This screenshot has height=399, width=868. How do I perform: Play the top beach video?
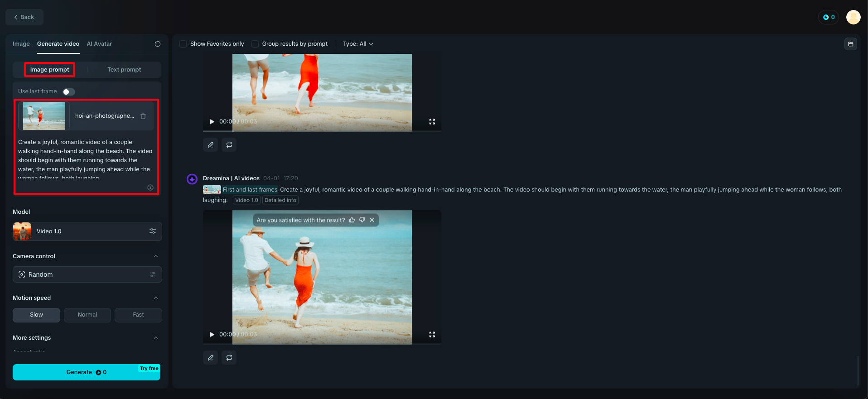[212, 122]
